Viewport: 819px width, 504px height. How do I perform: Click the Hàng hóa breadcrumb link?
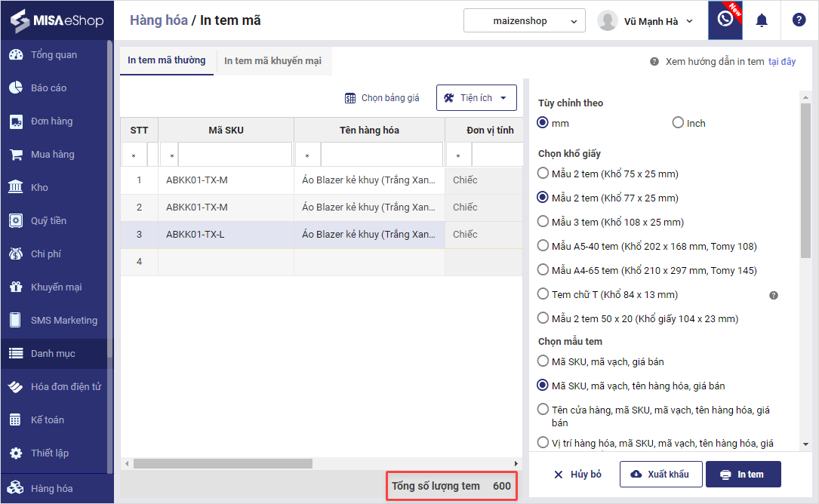pos(159,20)
